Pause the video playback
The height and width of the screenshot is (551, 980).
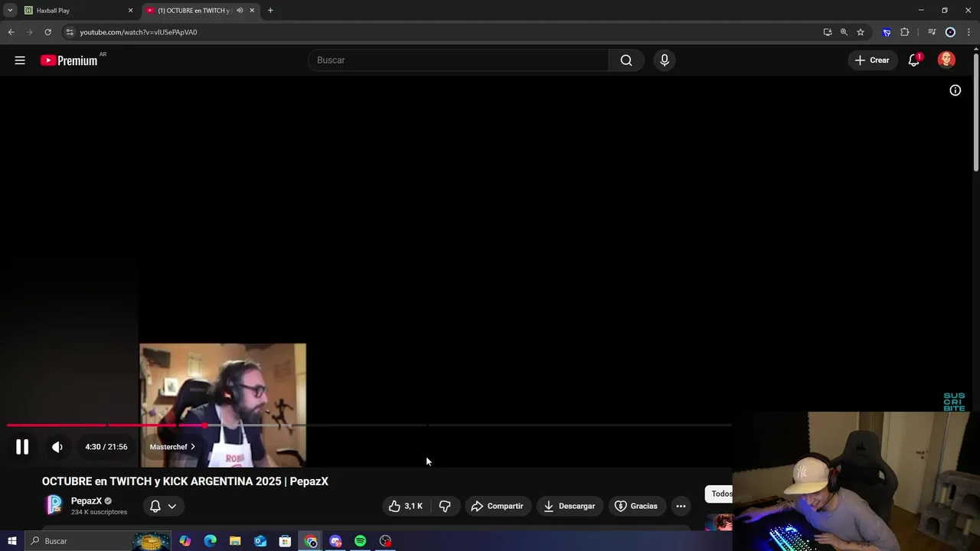tap(22, 447)
